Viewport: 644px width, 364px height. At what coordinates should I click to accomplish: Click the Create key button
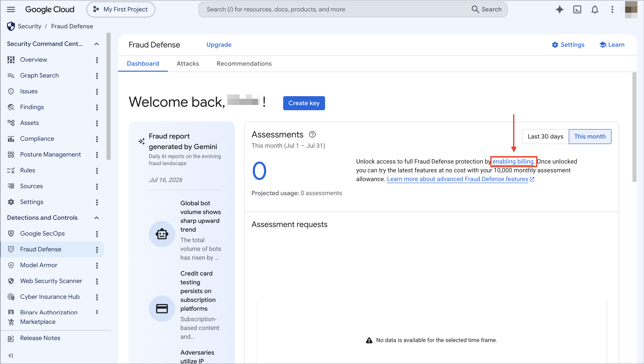[304, 103]
